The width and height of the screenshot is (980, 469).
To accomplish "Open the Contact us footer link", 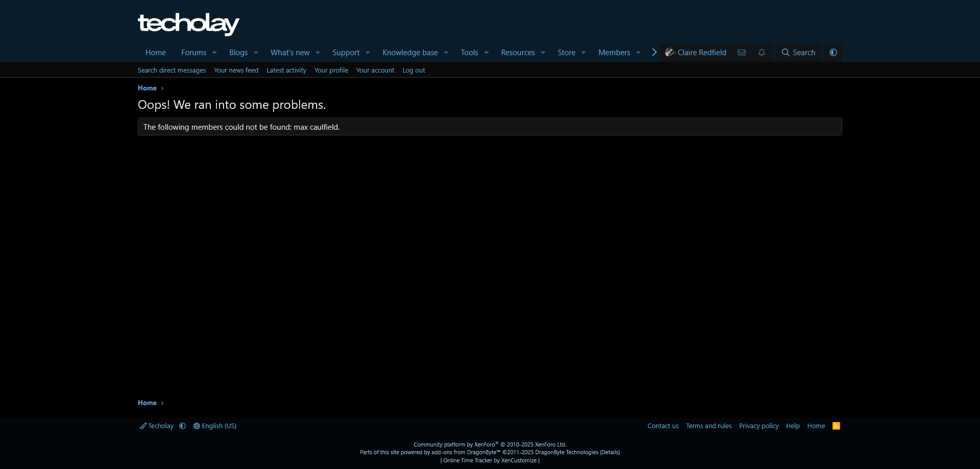I will pos(663,426).
